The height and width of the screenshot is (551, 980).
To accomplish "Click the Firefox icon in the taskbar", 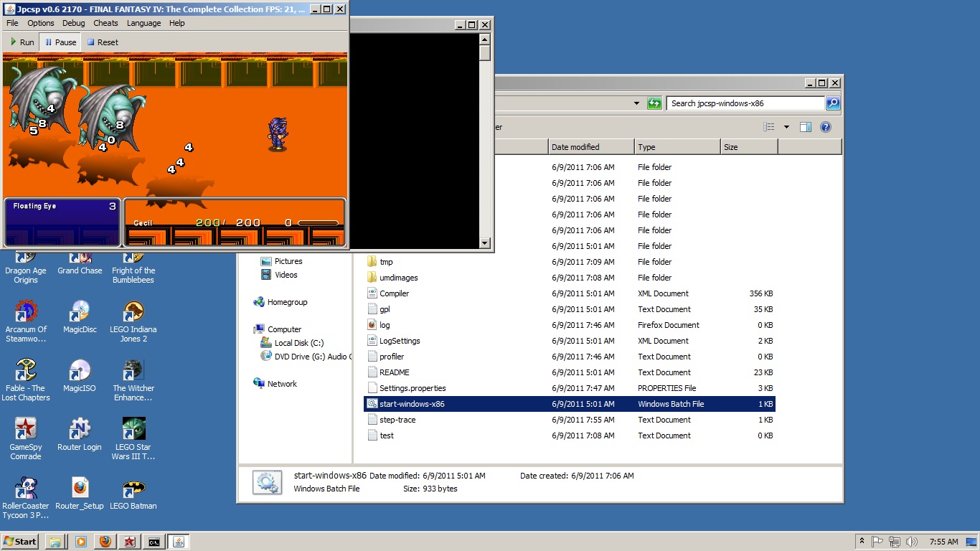I will 105,542.
